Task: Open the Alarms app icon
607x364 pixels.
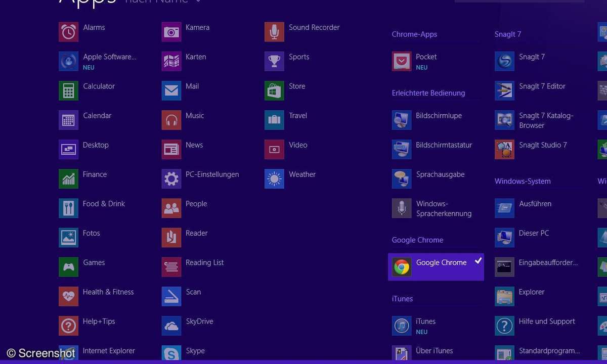Action: [x=68, y=32]
